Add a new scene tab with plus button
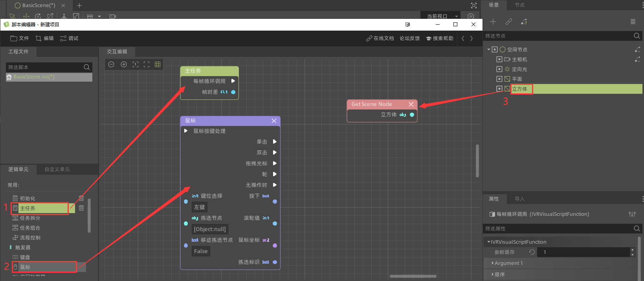 pos(79,5)
